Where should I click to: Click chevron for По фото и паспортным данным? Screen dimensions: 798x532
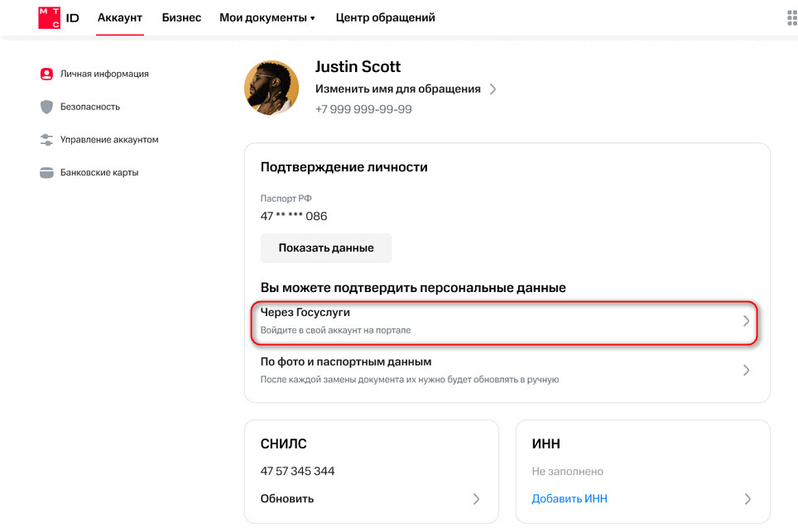coord(746,371)
